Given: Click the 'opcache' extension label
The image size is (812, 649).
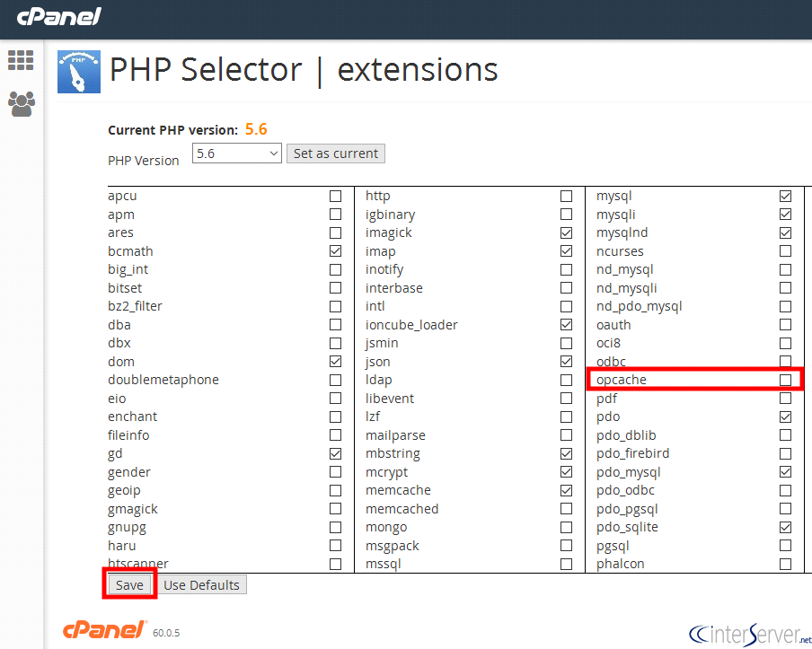Looking at the screenshot, I should click(x=622, y=380).
